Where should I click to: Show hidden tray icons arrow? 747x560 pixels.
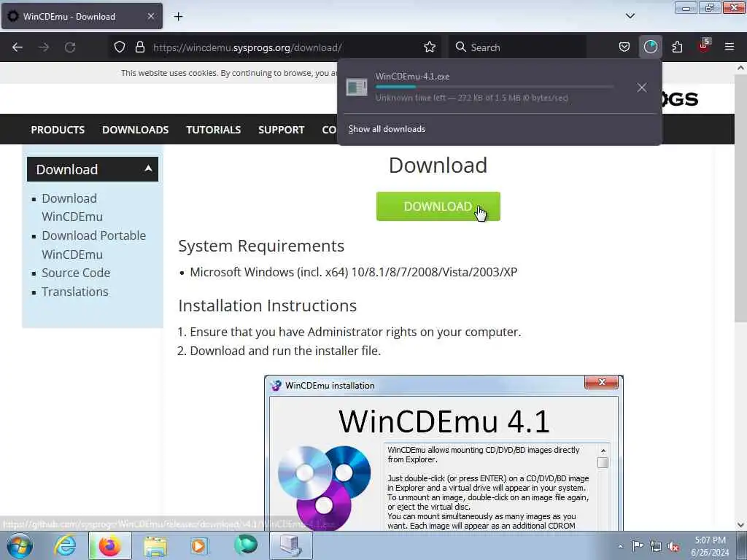tap(620, 546)
